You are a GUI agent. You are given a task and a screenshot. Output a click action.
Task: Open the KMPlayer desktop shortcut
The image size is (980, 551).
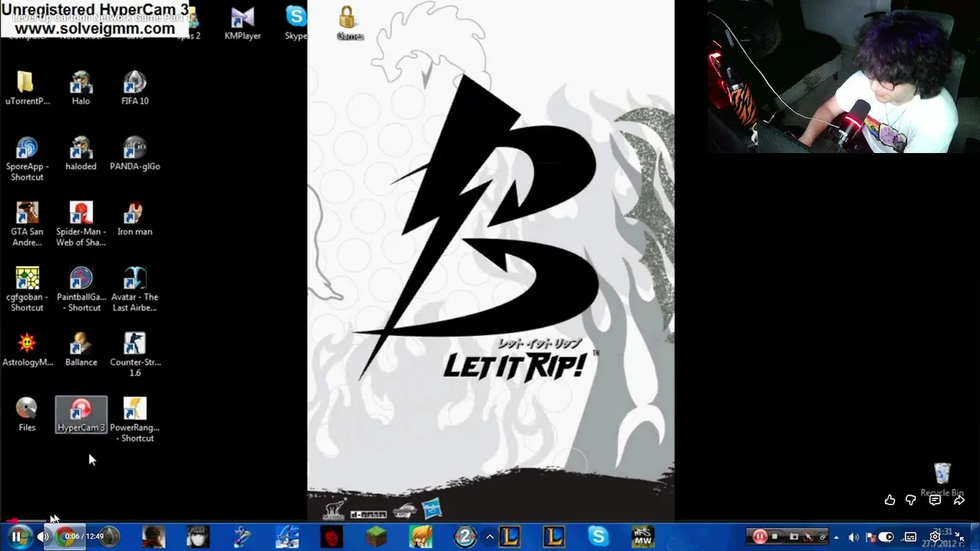point(242,22)
